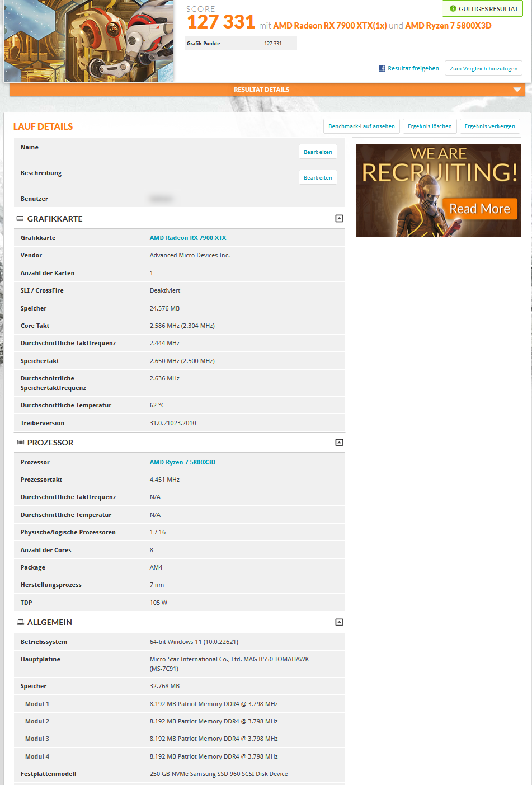Click graphics Speicher value 24.576 MB

pos(164,308)
